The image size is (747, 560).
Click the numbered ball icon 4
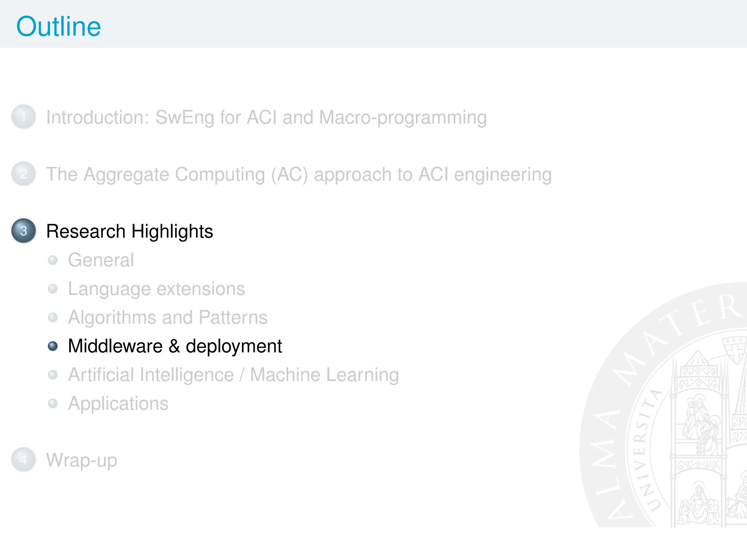(x=24, y=460)
